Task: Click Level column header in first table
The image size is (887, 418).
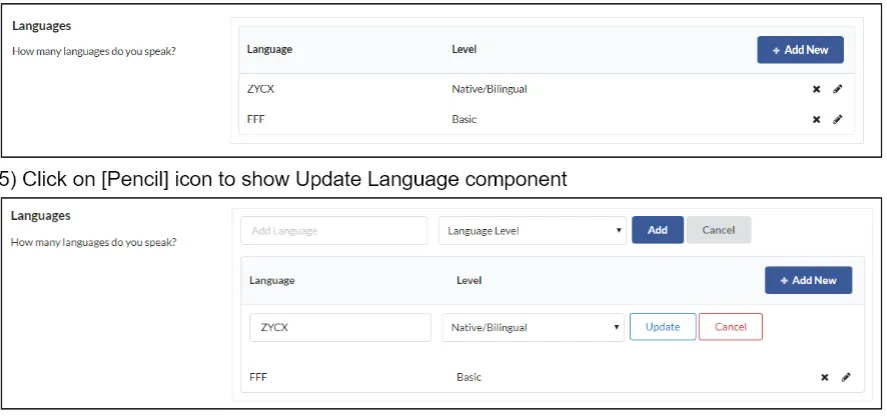Action: click(464, 49)
